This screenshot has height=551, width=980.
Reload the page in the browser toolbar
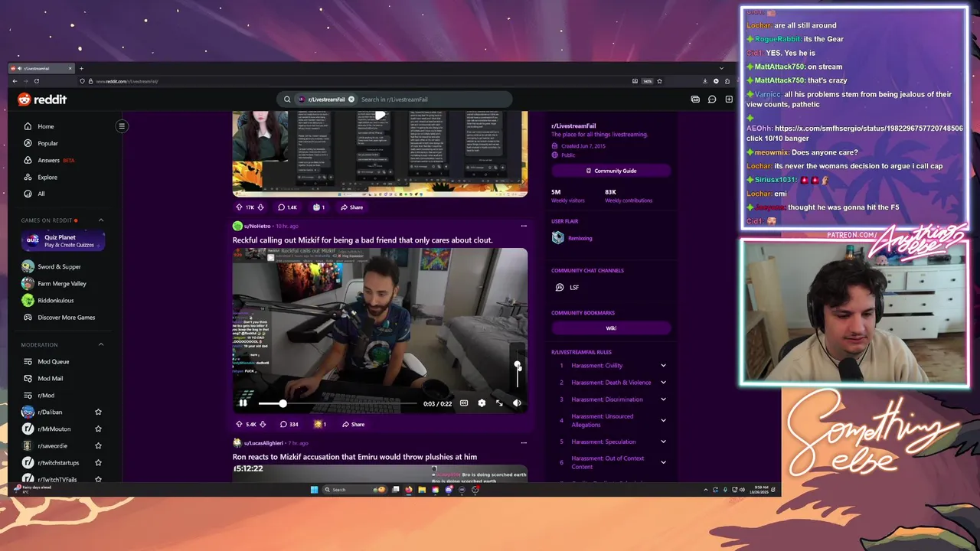tap(37, 81)
